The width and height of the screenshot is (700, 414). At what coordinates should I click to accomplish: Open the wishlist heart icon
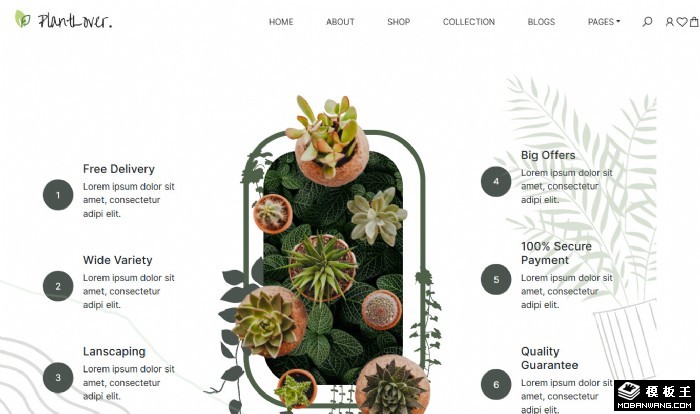click(x=682, y=21)
